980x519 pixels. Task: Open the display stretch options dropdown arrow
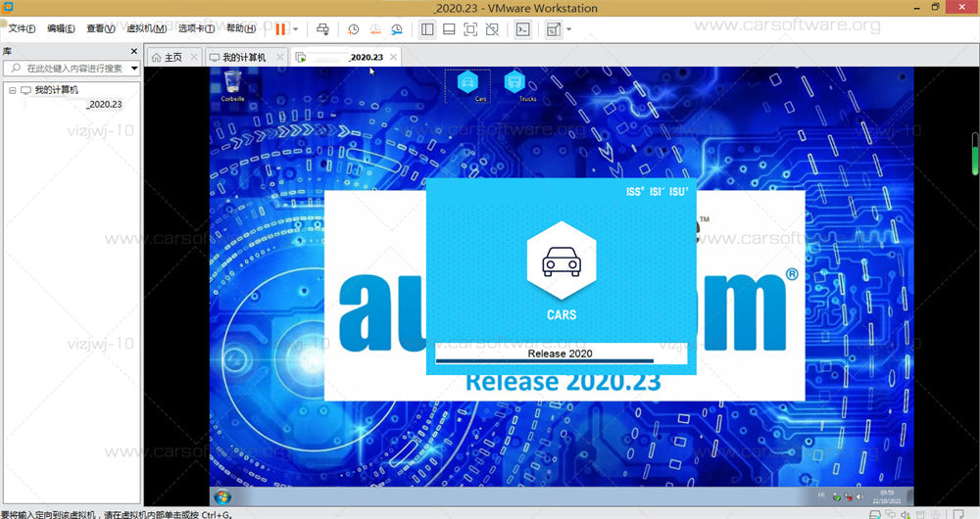(x=568, y=29)
